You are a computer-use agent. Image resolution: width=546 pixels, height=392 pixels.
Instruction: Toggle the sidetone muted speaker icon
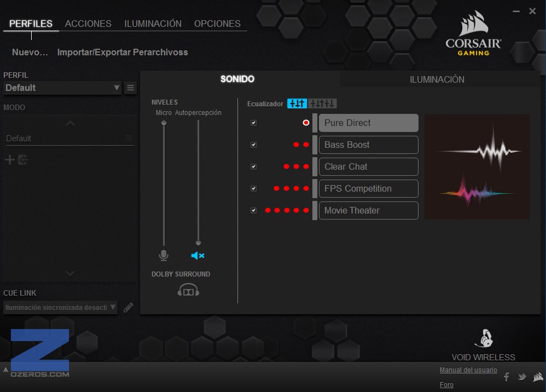click(198, 256)
